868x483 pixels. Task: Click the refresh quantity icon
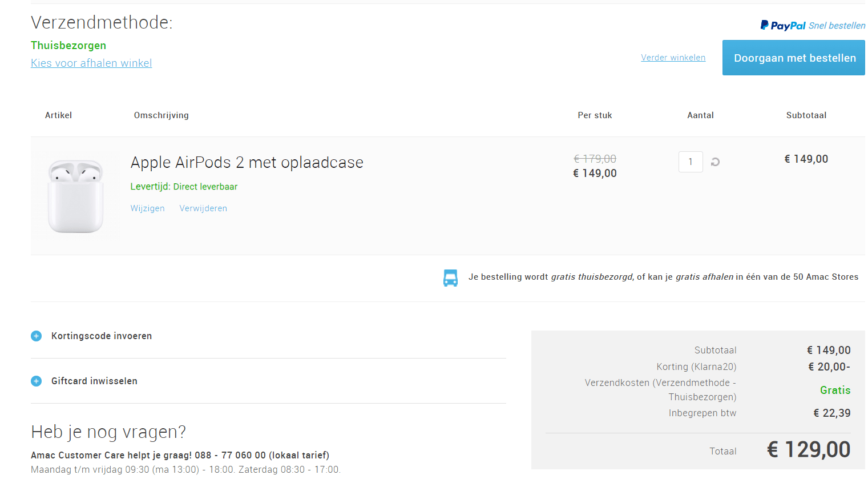(x=715, y=162)
